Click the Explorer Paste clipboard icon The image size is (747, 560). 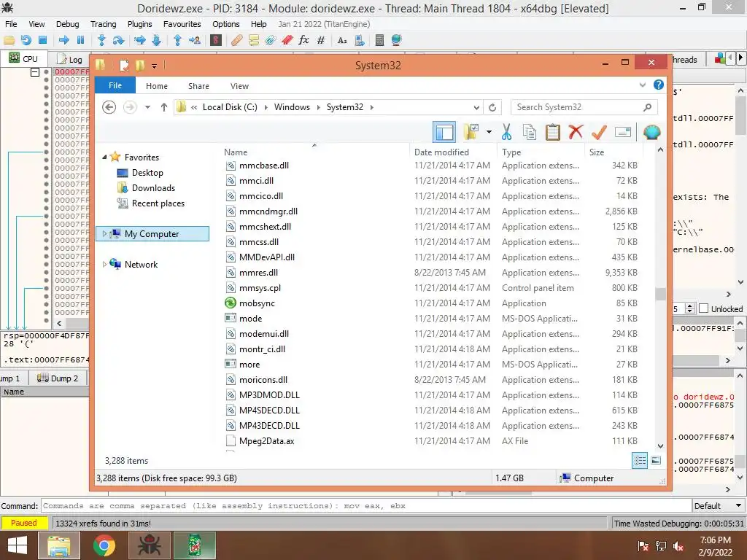pos(553,132)
